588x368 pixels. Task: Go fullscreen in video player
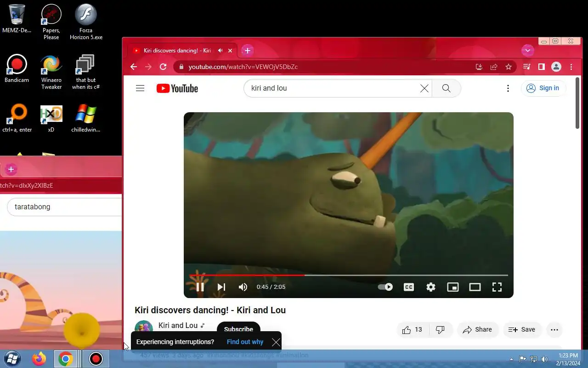(x=497, y=287)
